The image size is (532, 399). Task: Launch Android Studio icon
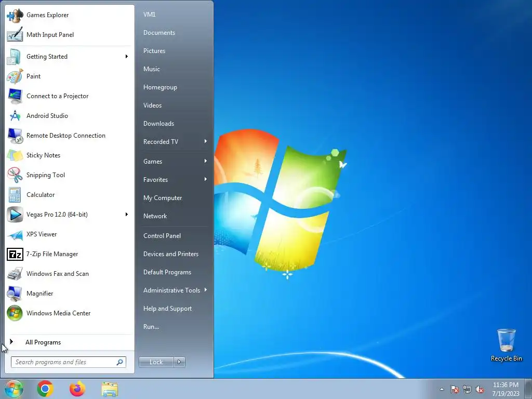[x=15, y=116]
